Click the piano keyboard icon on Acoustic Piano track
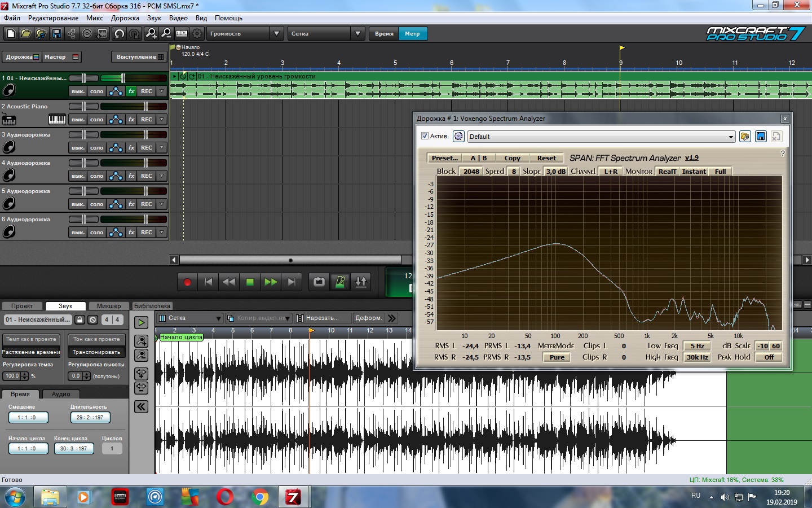Screen dimensions: 812x508 [x=57, y=119]
